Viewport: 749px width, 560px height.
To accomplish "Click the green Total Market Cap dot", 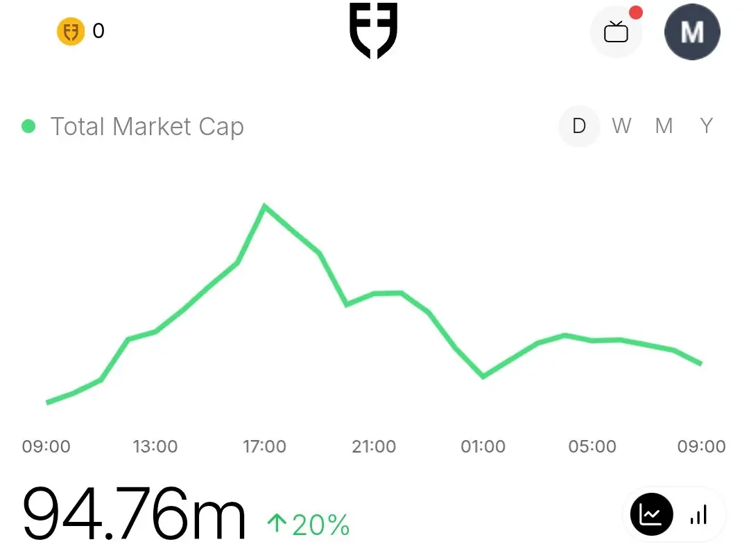I will 28,126.
